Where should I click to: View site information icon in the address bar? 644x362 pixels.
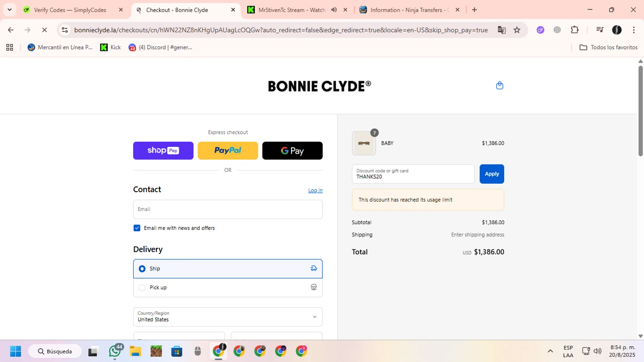coord(65,30)
